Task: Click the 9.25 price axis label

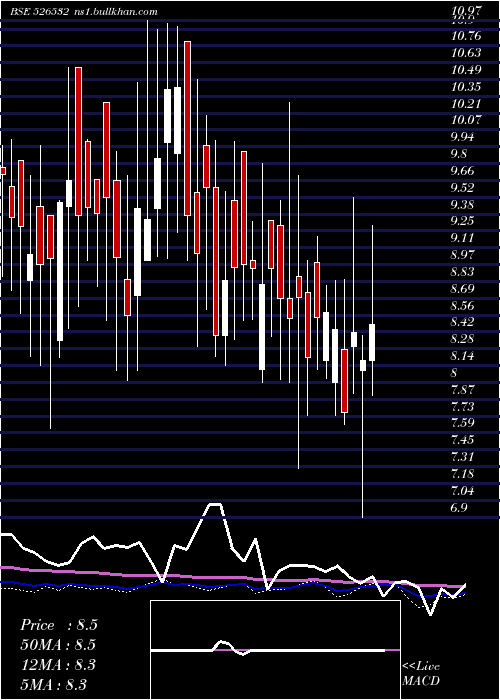Action: pos(462,221)
